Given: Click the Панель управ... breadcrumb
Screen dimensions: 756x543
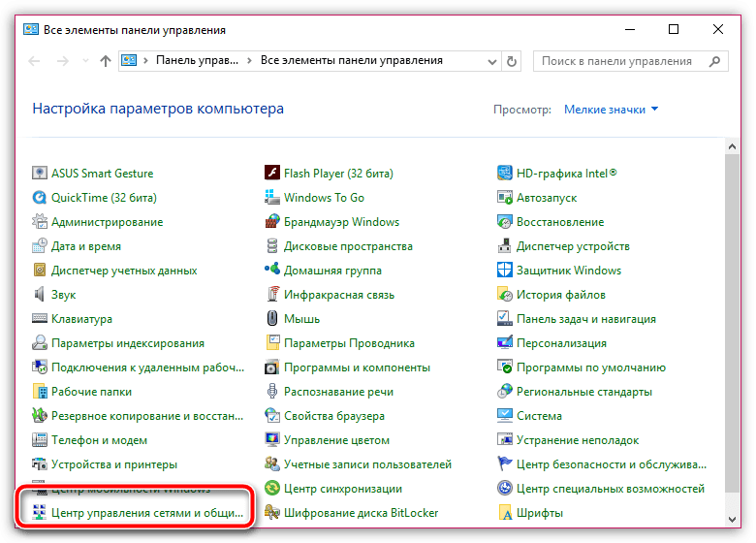Looking at the screenshot, I should click(197, 60).
